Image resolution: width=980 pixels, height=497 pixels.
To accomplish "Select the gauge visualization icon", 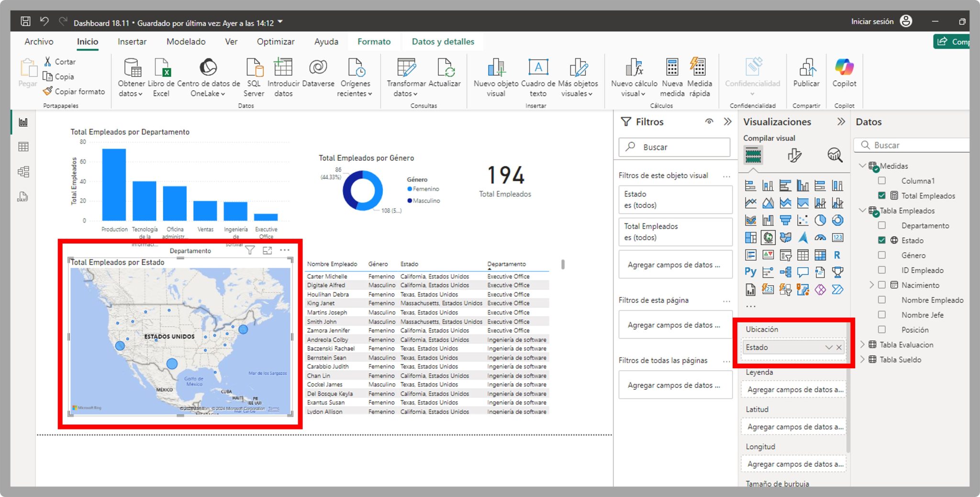I will [819, 237].
